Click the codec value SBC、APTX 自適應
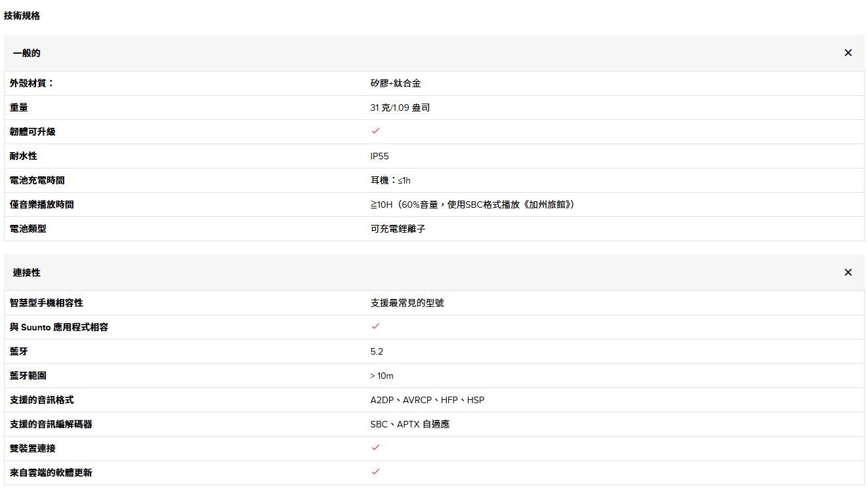Screen dimensions: 868x493 coord(409,424)
